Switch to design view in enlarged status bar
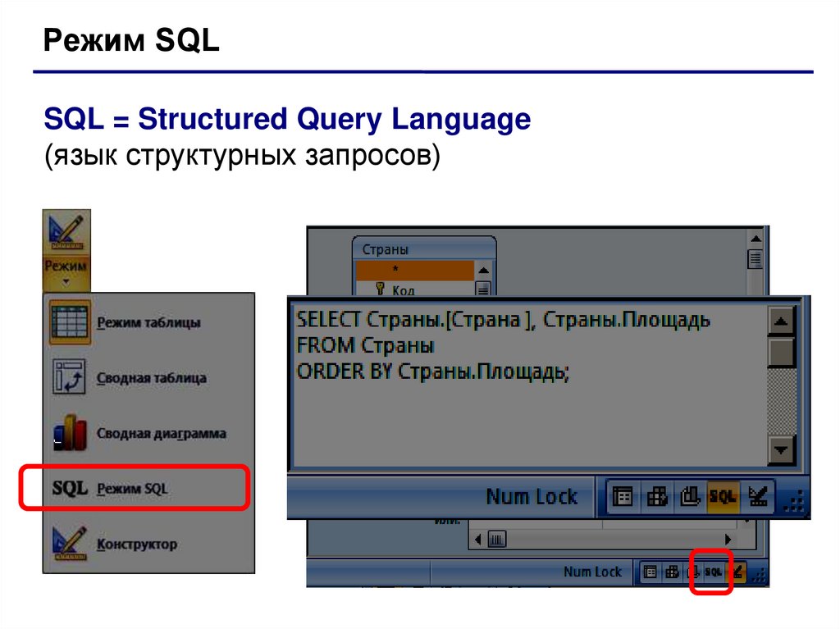840x629 pixels. click(757, 497)
